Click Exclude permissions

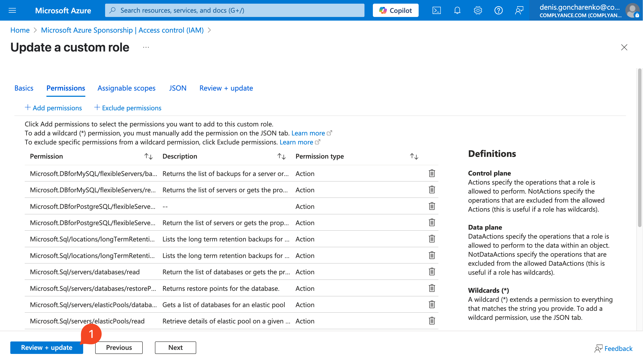coord(128,108)
